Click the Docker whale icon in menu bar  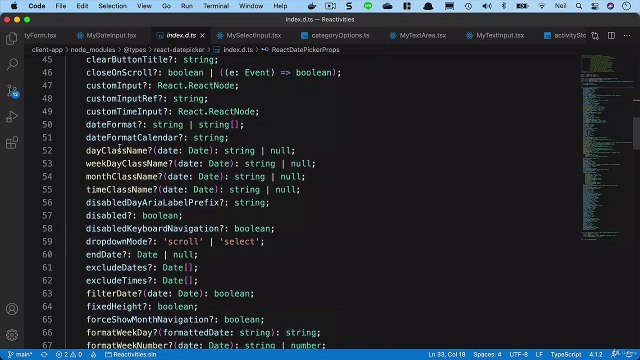(x=312, y=6)
